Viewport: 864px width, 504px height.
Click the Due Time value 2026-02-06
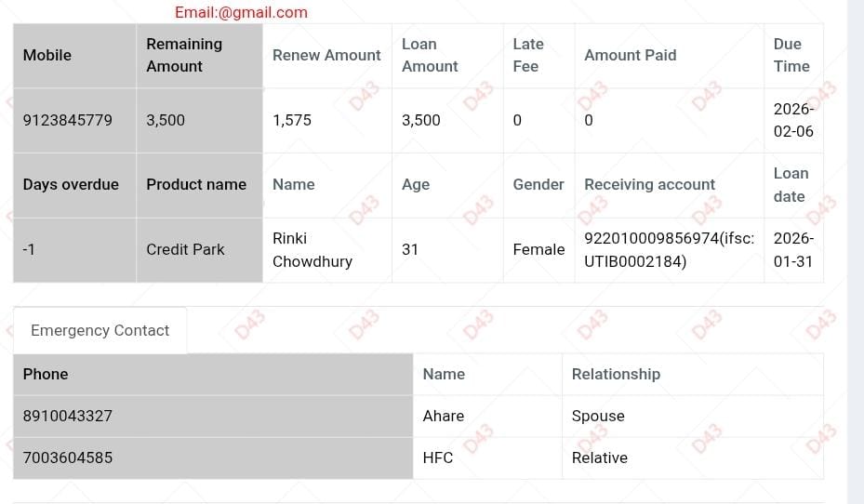coord(792,120)
